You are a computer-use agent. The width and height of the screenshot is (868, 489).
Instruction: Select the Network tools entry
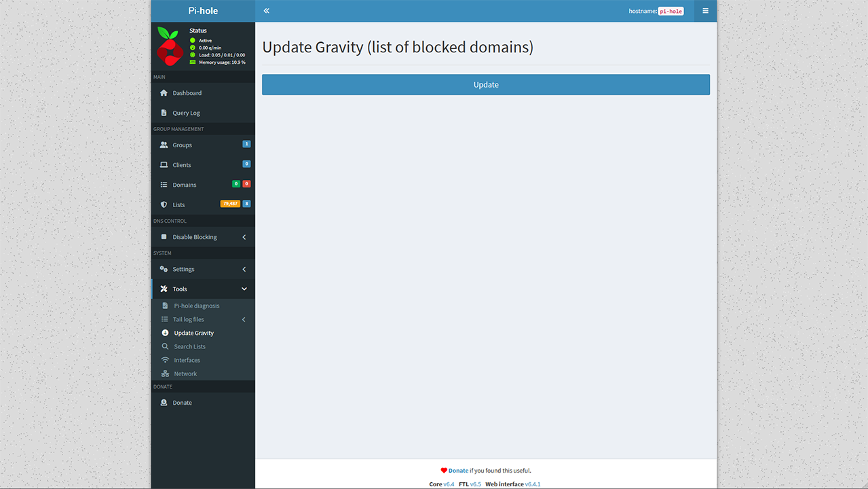click(185, 374)
